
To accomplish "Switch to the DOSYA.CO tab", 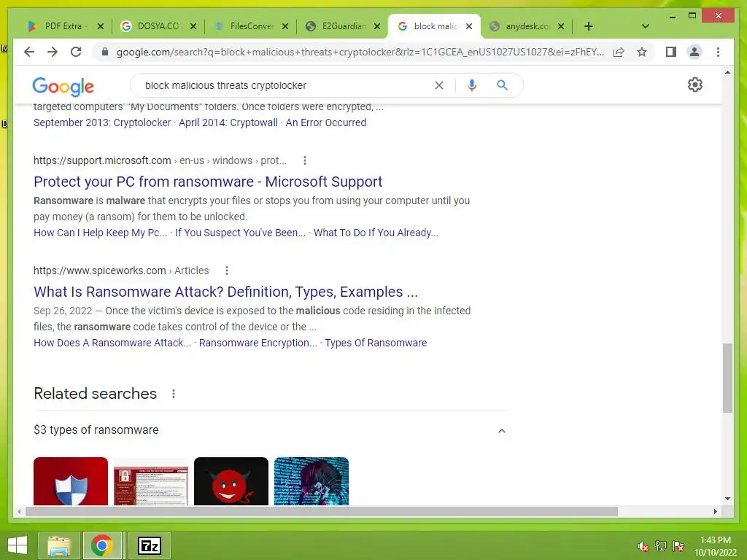I will coord(158,26).
